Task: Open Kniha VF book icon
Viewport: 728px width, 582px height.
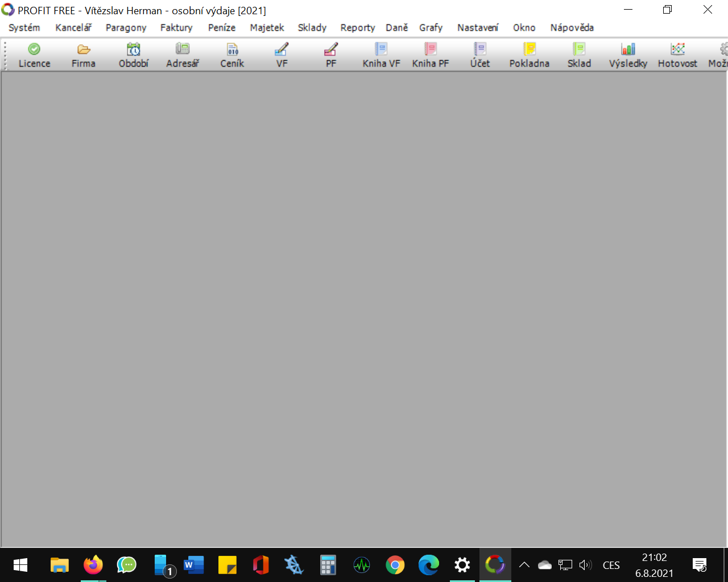Action: pyautogui.click(x=382, y=55)
